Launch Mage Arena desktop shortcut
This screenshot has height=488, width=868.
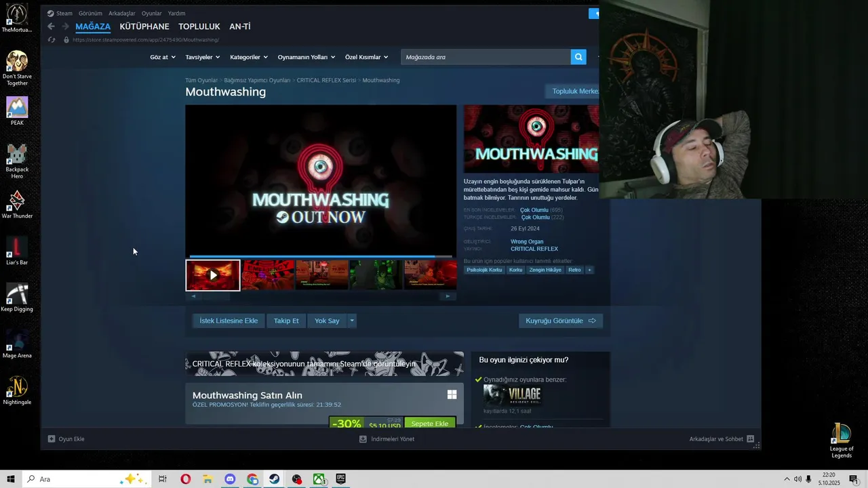click(x=17, y=344)
